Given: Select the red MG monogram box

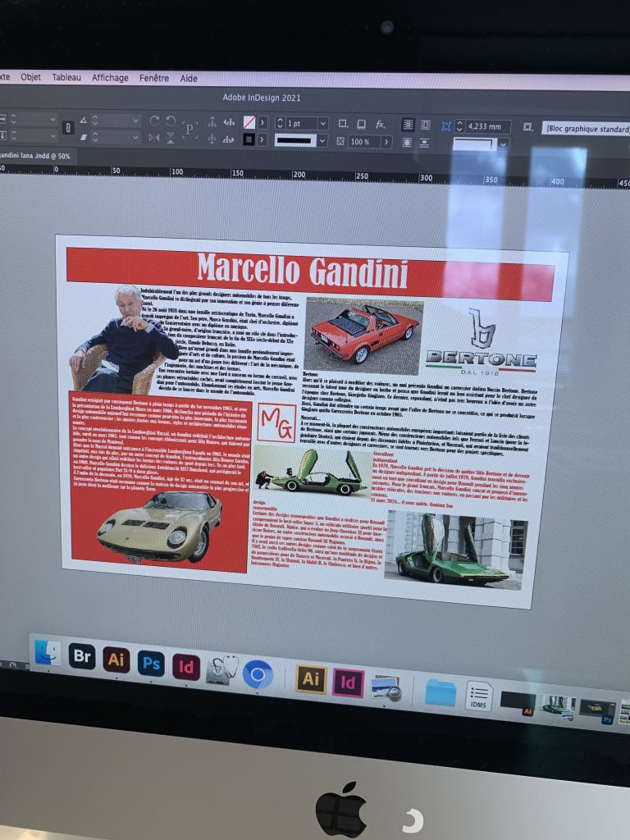Looking at the screenshot, I should pos(276,423).
